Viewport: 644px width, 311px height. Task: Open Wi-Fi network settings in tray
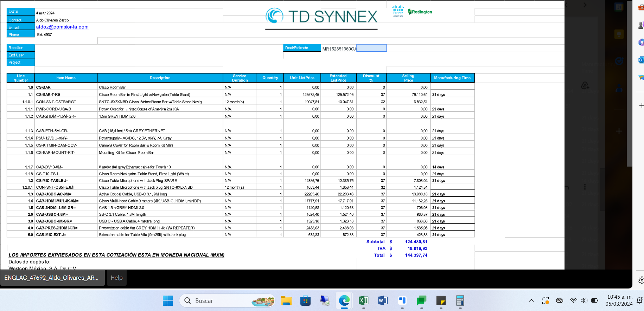pyautogui.click(x=573, y=300)
